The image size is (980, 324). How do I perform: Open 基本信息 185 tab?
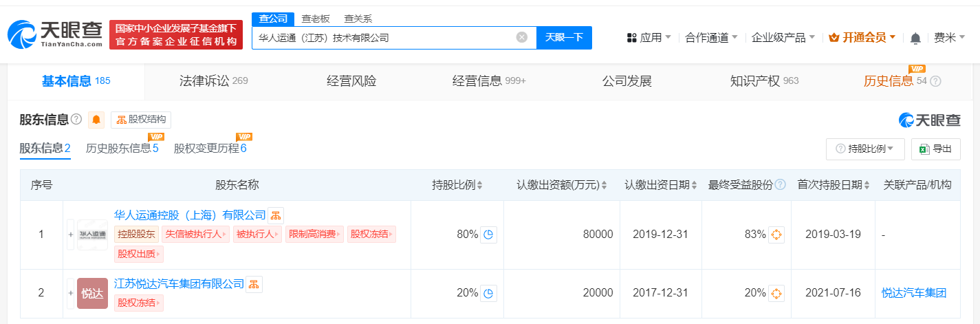click(76, 81)
